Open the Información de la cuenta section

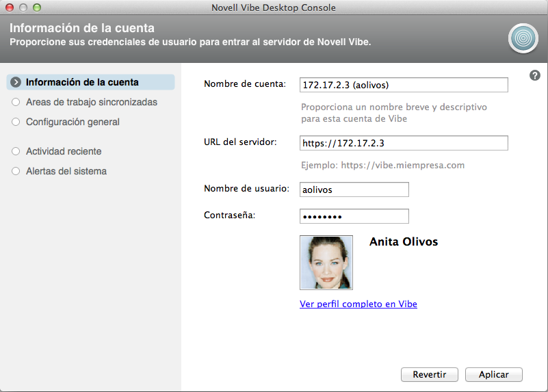click(90, 82)
